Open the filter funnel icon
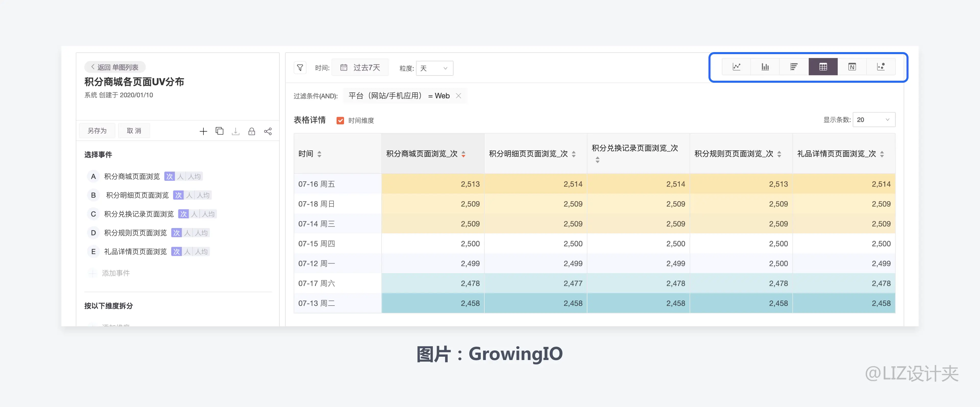This screenshot has height=407, width=980. pyautogui.click(x=300, y=67)
